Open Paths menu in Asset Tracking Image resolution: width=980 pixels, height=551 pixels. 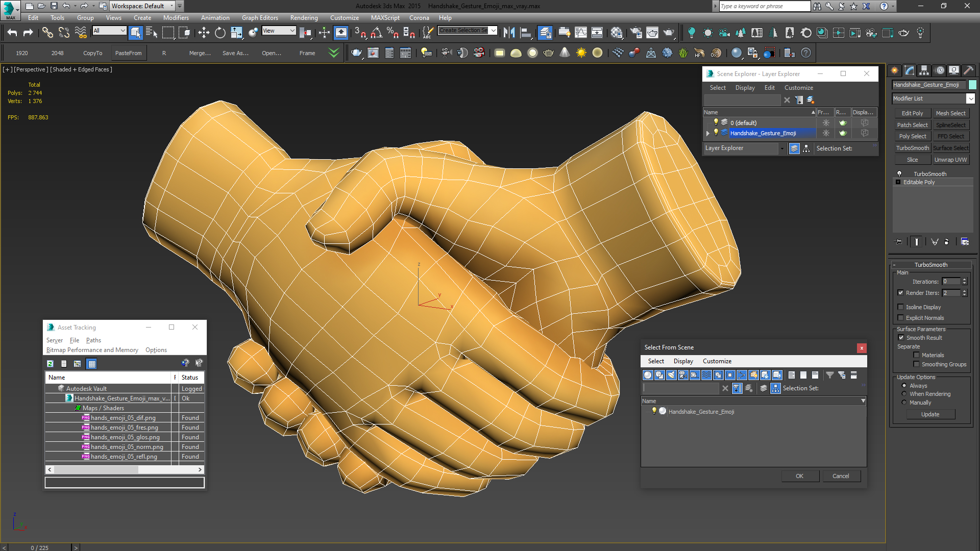click(x=93, y=340)
